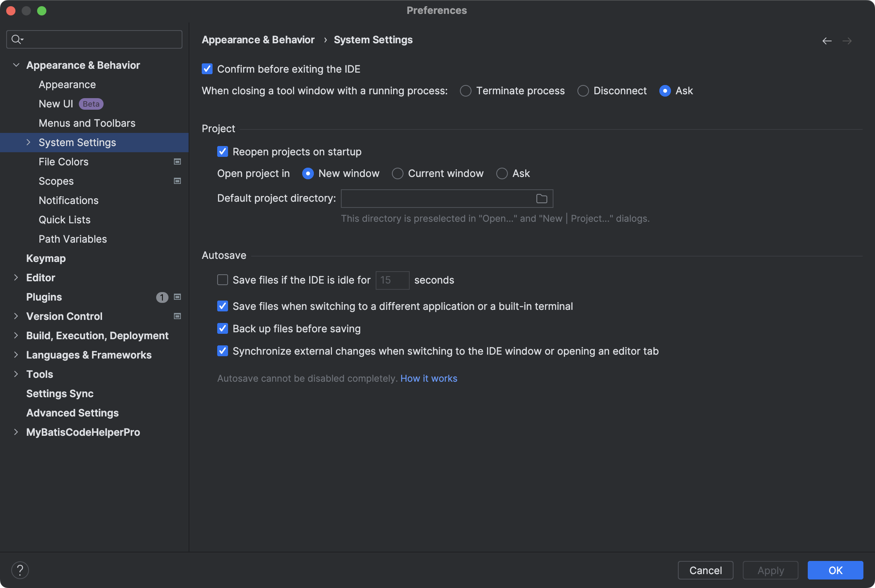Enable Save files if IDE is idle
Image resolution: width=875 pixels, height=588 pixels.
point(223,280)
